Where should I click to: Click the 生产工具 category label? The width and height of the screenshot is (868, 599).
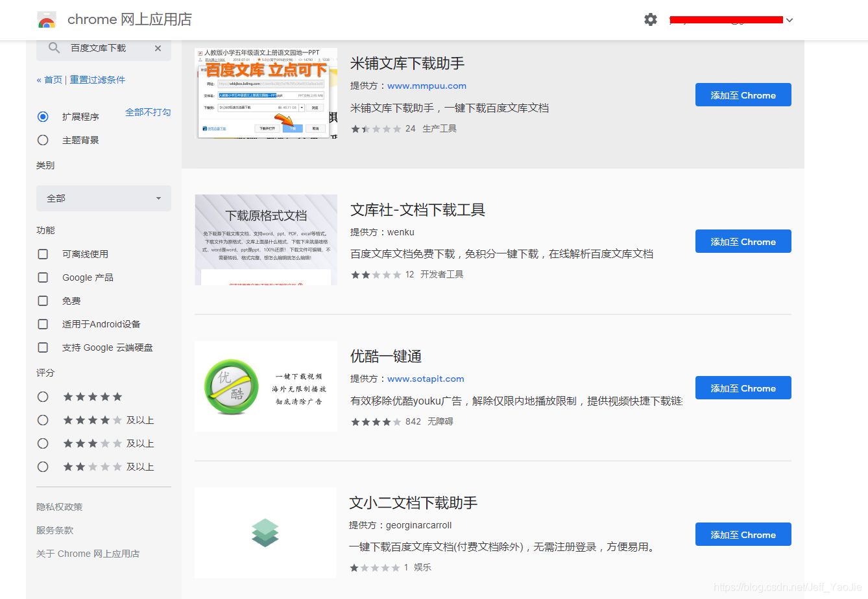coord(440,128)
